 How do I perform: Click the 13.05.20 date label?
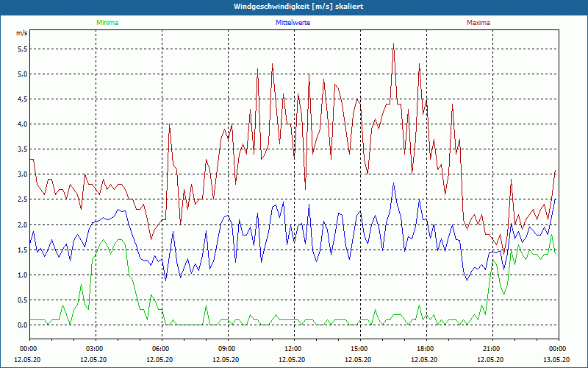[x=558, y=360]
